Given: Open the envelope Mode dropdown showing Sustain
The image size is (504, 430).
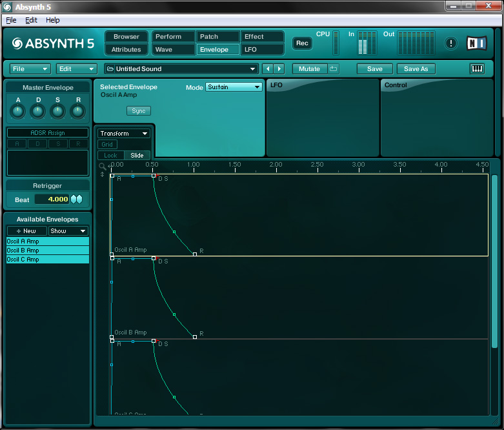Looking at the screenshot, I should (234, 87).
